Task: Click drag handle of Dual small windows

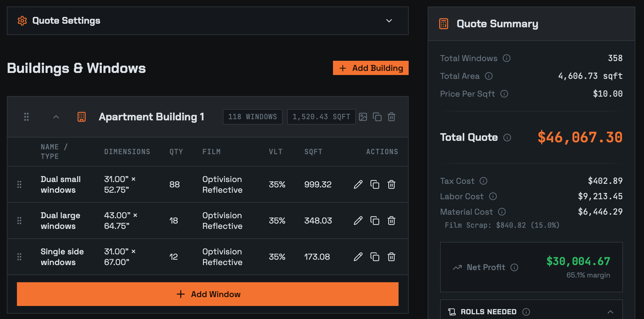Action: click(x=19, y=184)
